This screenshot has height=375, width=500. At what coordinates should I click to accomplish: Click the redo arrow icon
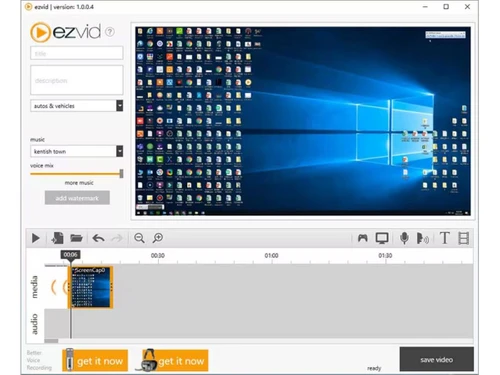117,238
